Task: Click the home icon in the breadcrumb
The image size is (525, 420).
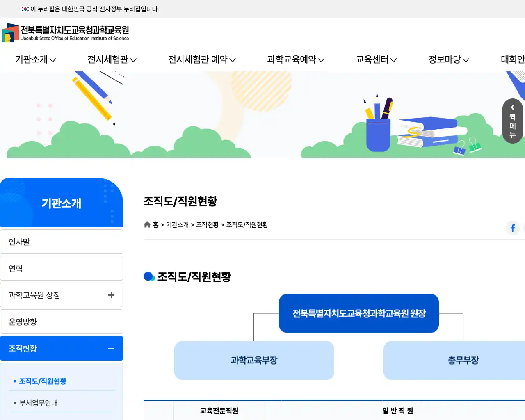Action: [147, 224]
